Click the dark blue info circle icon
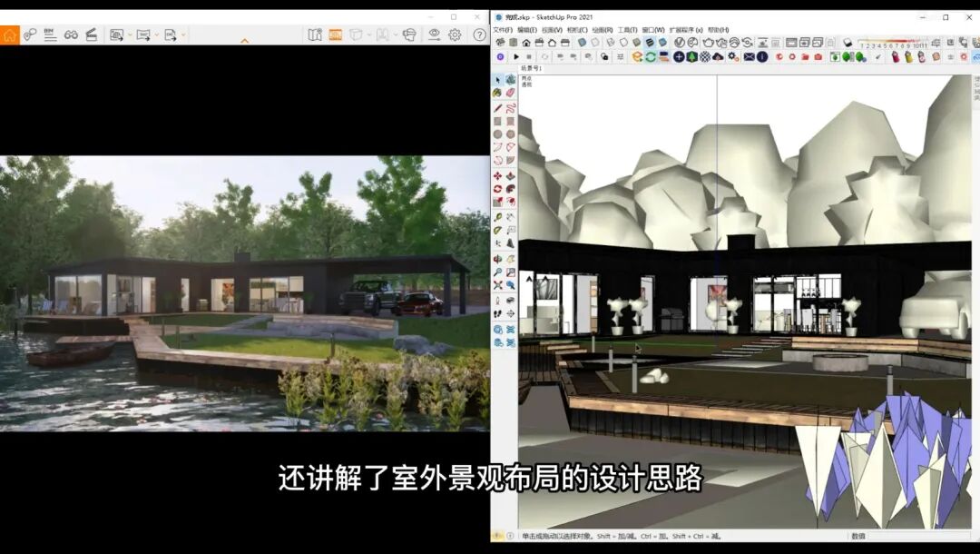 pyautogui.click(x=762, y=57)
